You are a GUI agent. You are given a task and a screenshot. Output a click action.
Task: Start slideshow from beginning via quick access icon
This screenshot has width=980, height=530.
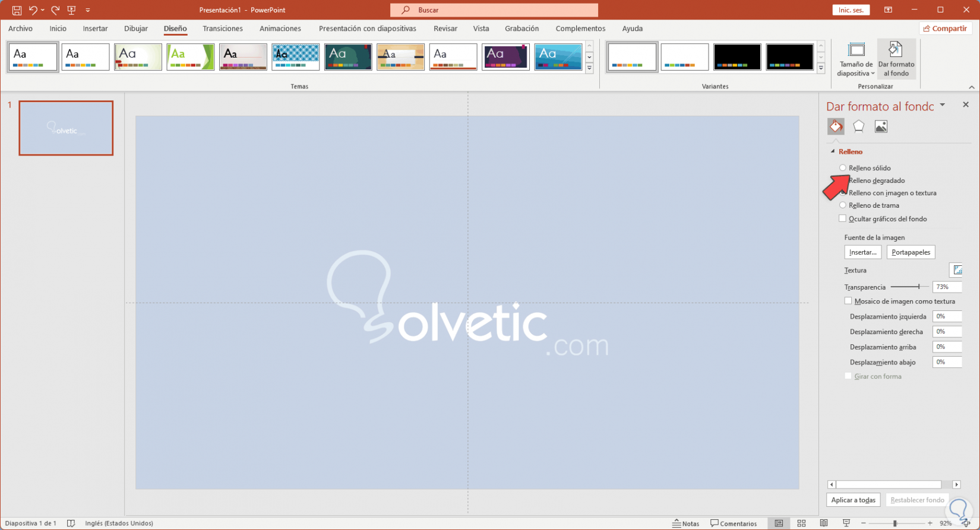[x=72, y=10]
